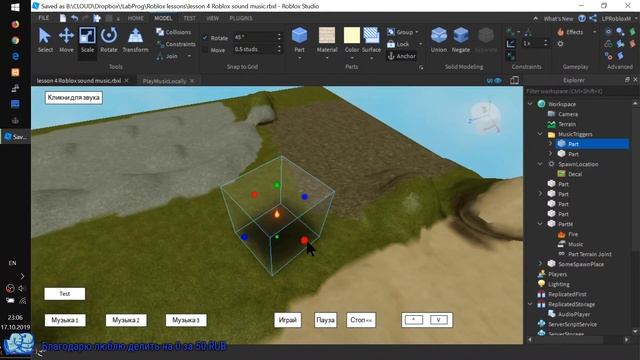Open the Share icon in title ribbon
The height and width of the screenshot is (360, 640).
tap(593, 18)
